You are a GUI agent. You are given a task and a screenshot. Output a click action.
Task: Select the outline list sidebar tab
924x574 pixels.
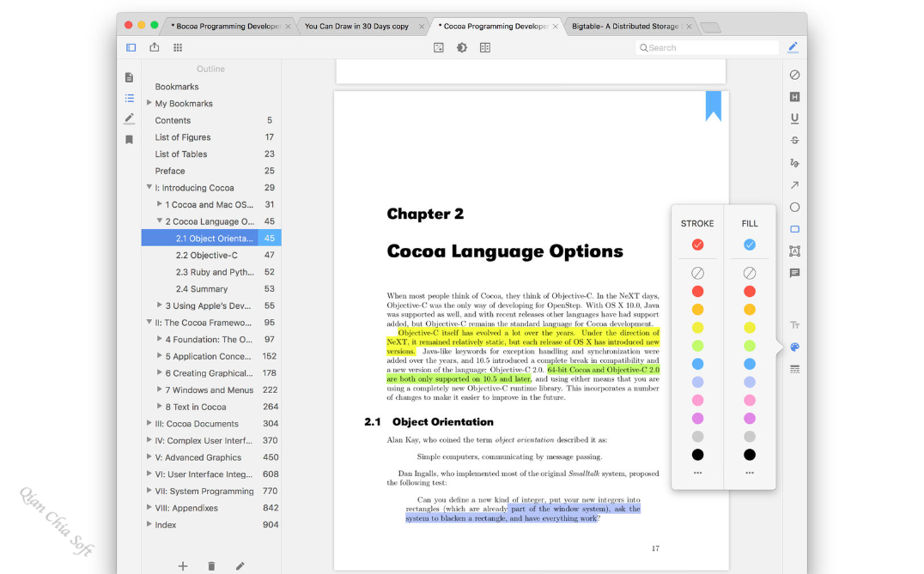click(x=129, y=99)
